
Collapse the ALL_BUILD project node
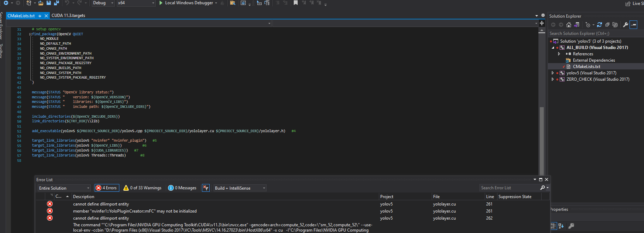[x=553, y=48]
